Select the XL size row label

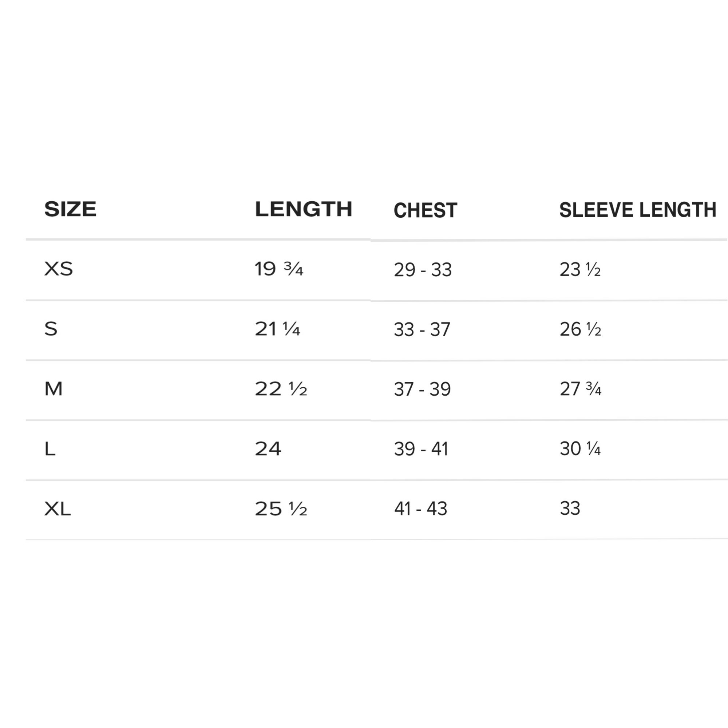(x=57, y=509)
